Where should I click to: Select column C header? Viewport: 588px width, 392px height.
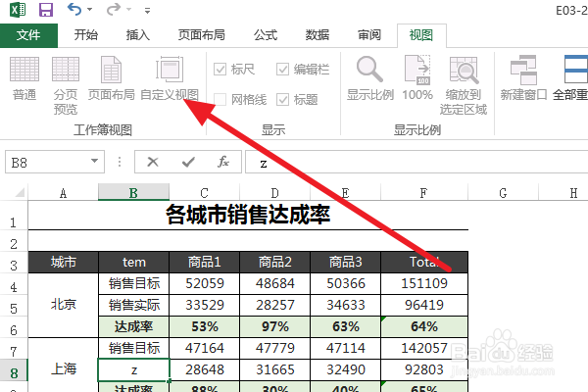click(204, 193)
